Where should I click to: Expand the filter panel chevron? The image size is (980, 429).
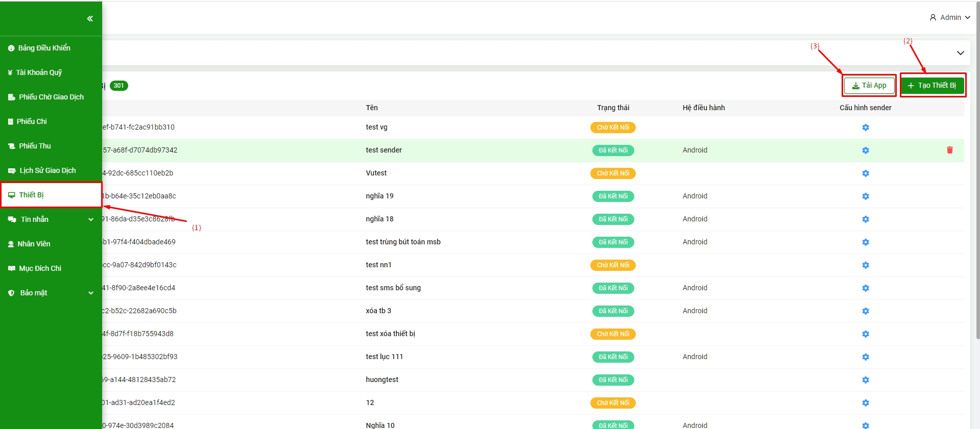[x=960, y=53]
